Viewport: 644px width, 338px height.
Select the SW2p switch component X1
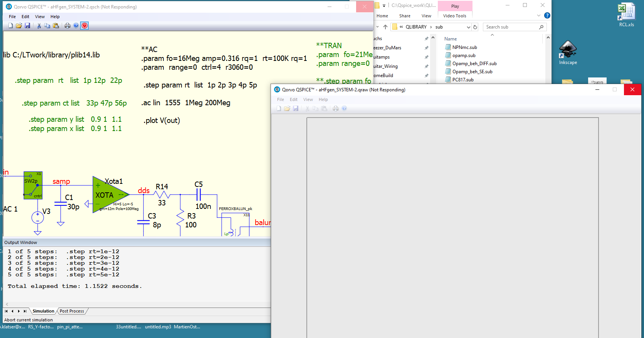tap(33, 185)
